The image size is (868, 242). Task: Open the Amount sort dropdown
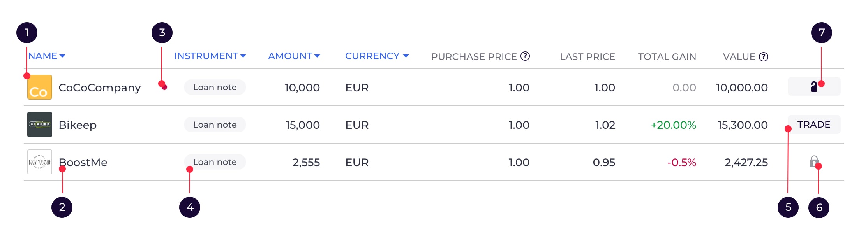[294, 56]
